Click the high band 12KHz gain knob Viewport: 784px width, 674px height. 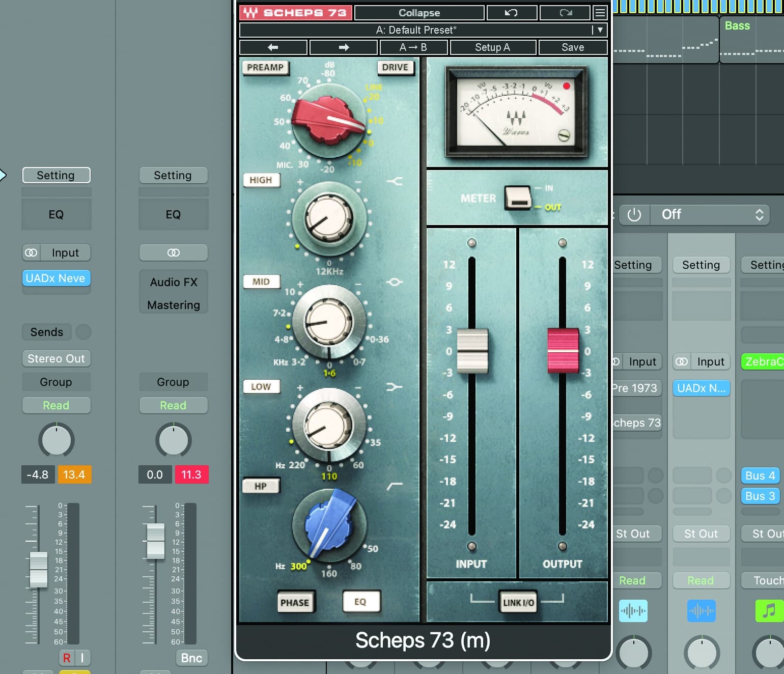click(x=329, y=218)
